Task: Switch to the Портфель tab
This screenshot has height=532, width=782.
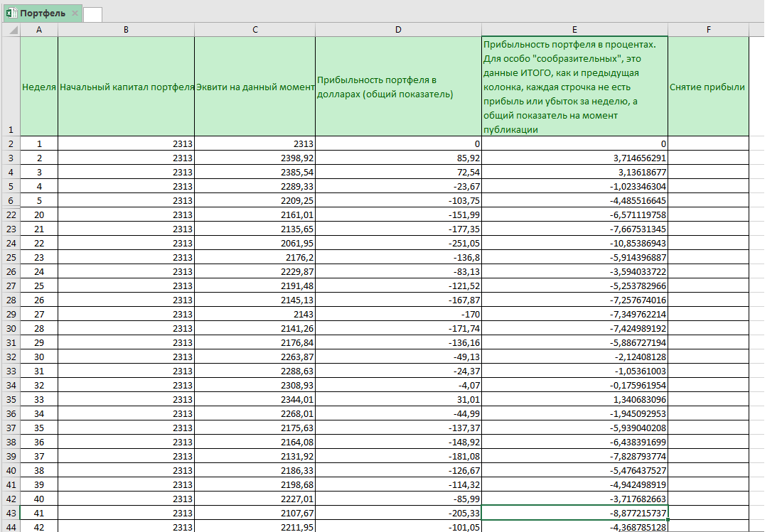Action: [x=43, y=13]
